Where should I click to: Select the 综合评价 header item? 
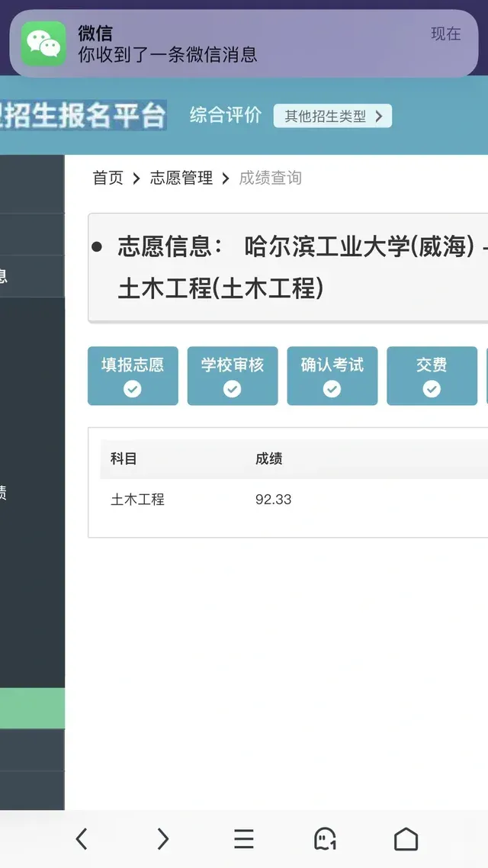226,115
